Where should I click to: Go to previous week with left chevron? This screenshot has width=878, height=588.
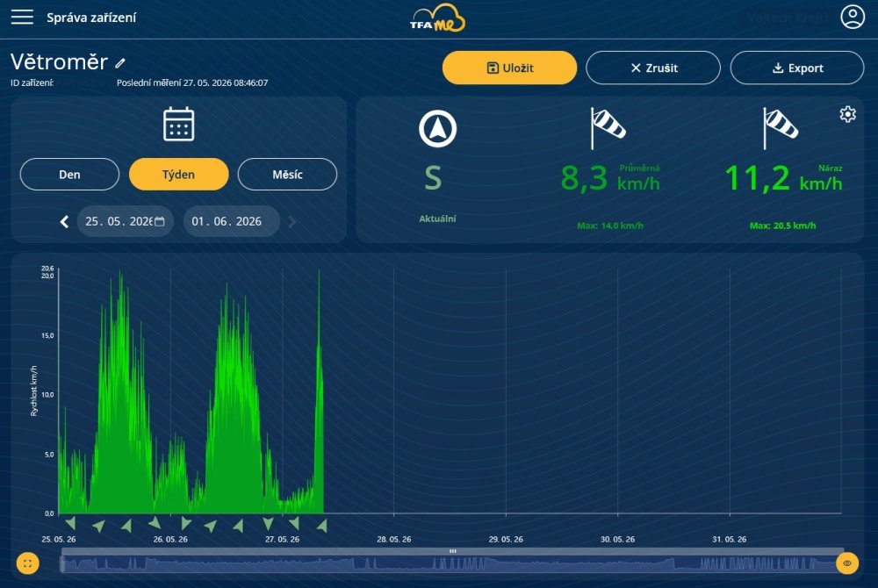[64, 221]
